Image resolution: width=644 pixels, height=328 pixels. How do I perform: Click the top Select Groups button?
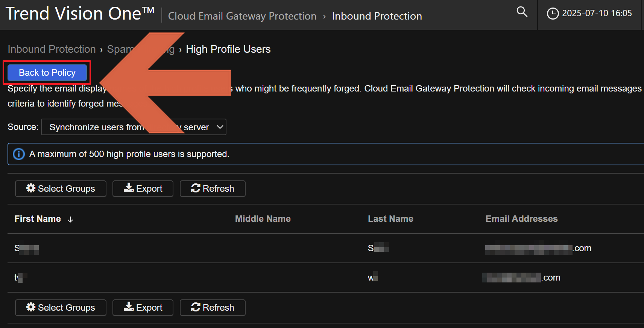pos(61,189)
